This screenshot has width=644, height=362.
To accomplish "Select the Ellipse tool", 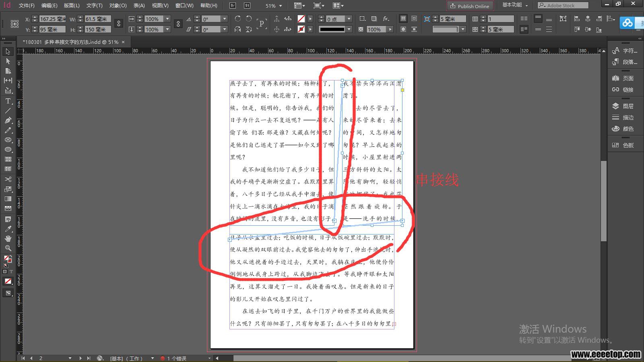I will click(x=8, y=149).
